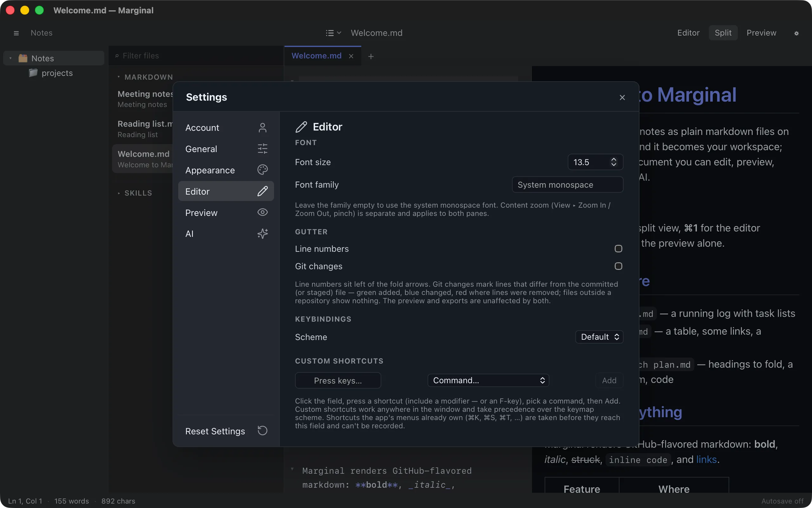Click the Add shortcut button
This screenshot has width=812, height=508.
pyautogui.click(x=609, y=380)
